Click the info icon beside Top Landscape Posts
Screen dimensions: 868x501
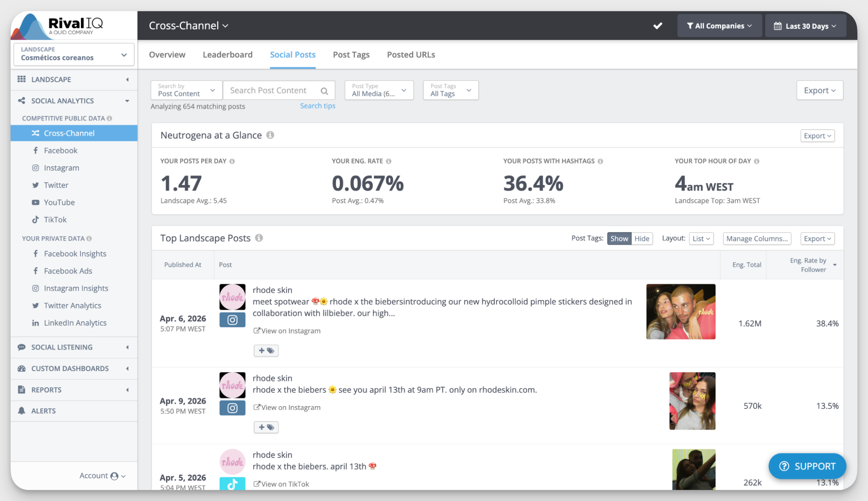pyautogui.click(x=259, y=238)
